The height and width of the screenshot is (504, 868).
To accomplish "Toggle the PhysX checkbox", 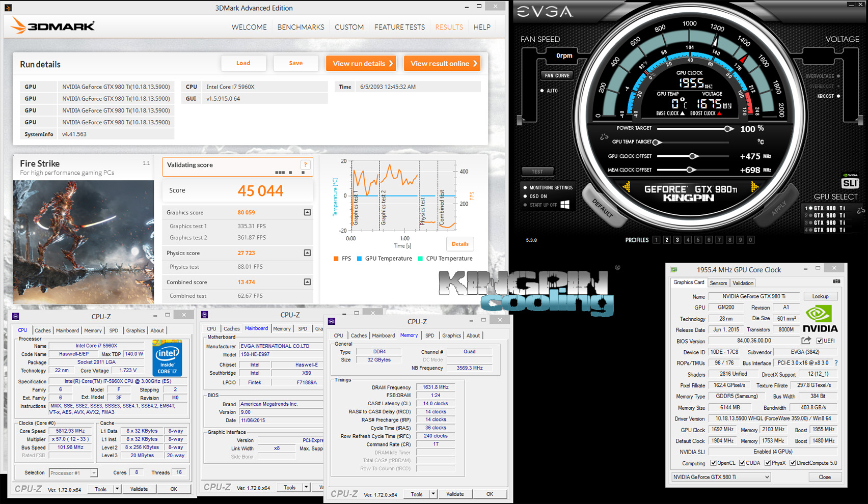I will [x=767, y=463].
